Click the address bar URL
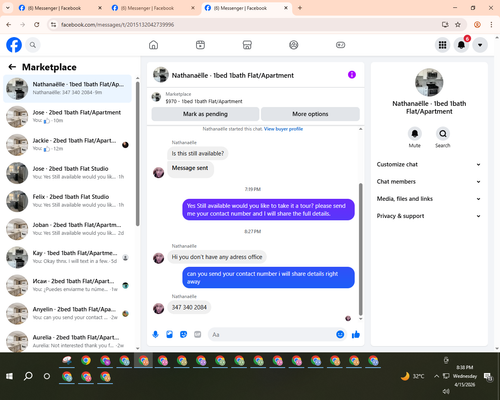Image resolution: width=500 pixels, height=400 pixels. point(117,25)
